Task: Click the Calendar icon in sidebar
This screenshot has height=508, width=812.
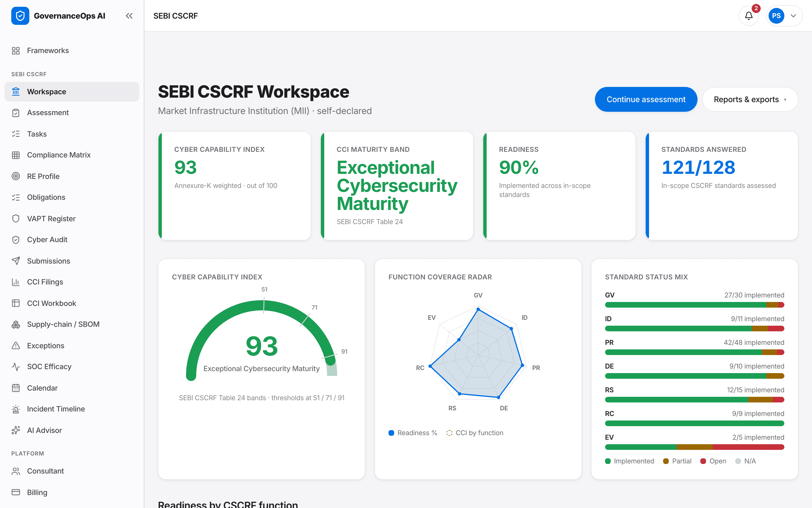Action: tap(16, 388)
